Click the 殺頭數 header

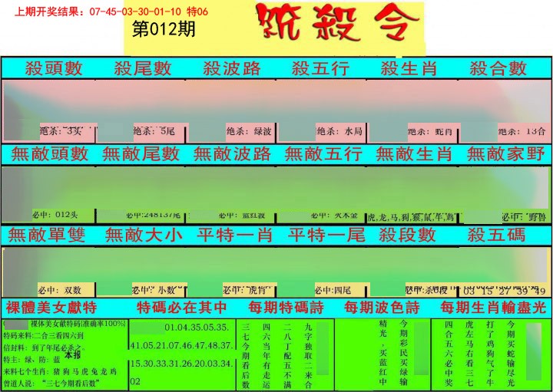pyautogui.click(x=54, y=68)
